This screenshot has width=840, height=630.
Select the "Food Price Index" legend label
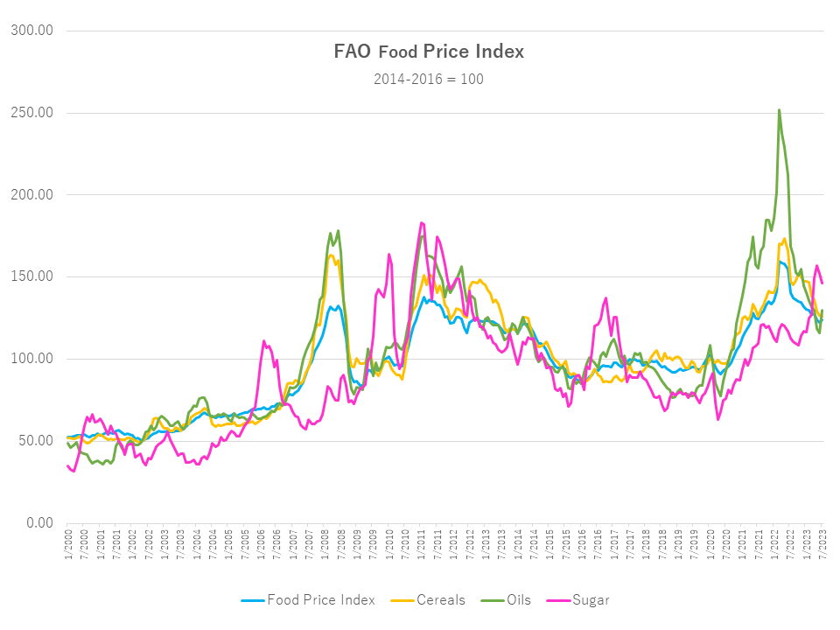(x=320, y=600)
